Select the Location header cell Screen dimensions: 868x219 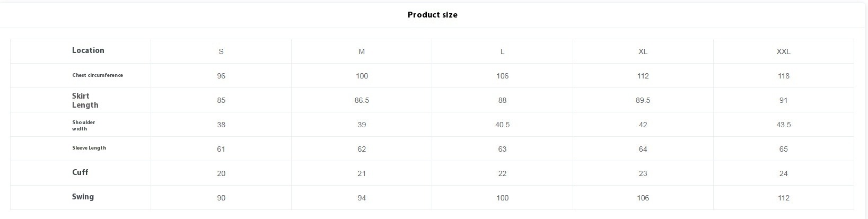click(88, 50)
